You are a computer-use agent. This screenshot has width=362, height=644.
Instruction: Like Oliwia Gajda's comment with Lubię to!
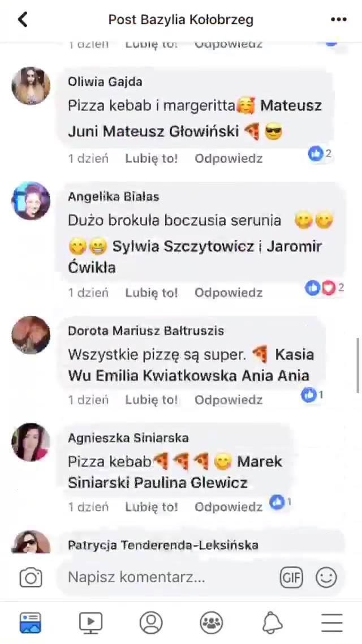coord(152,158)
